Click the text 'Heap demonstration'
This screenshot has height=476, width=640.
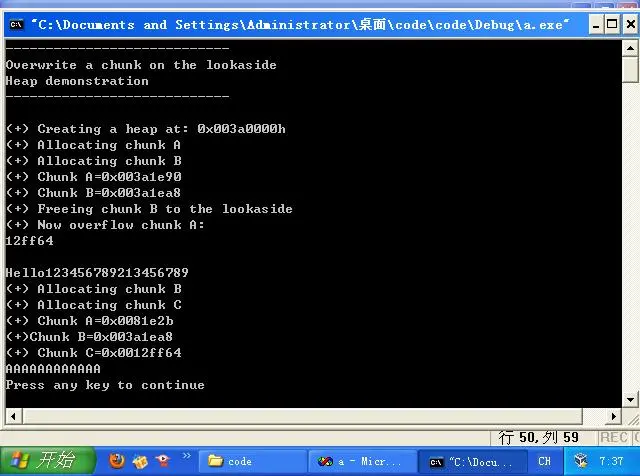[x=77, y=81]
